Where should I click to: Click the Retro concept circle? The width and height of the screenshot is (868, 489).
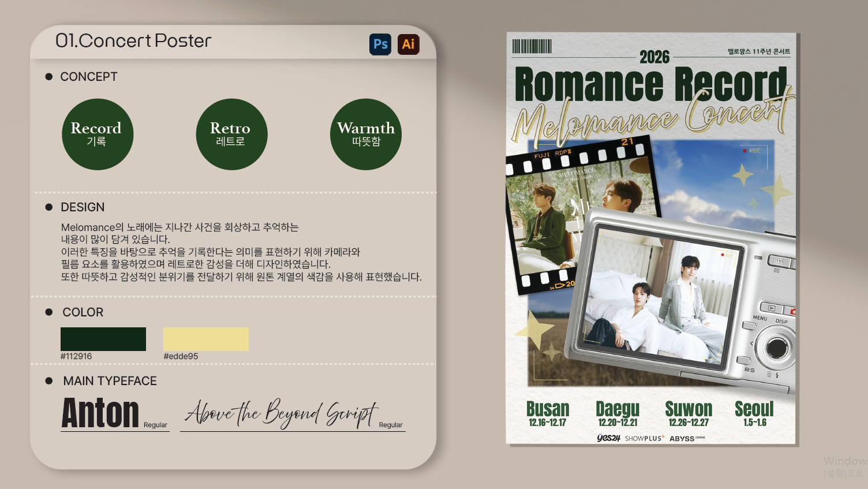(231, 135)
